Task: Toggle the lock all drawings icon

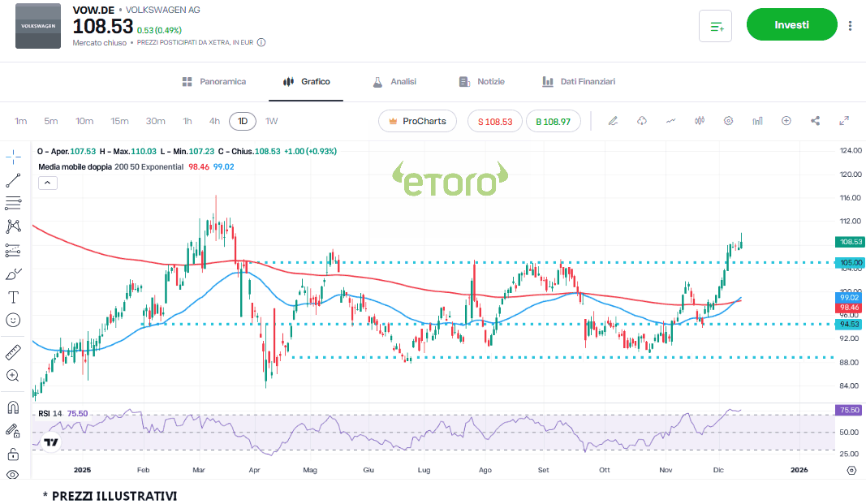Action: (13, 454)
